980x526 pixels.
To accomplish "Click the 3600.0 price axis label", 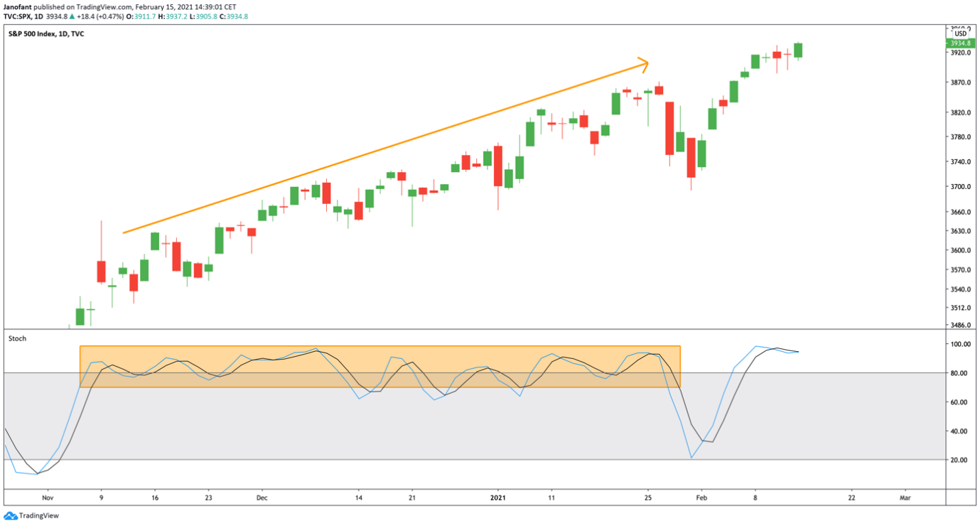I will (x=960, y=251).
